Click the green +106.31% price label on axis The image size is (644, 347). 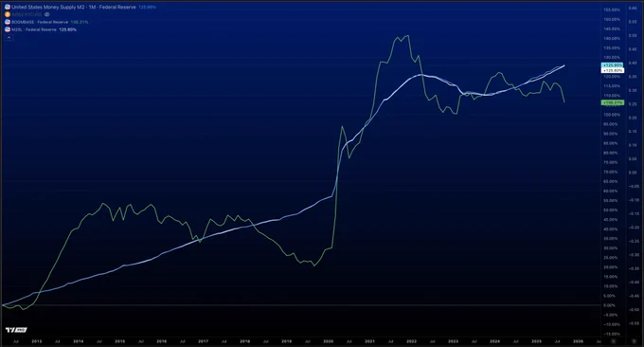pyautogui.click(x=613, y=102)
